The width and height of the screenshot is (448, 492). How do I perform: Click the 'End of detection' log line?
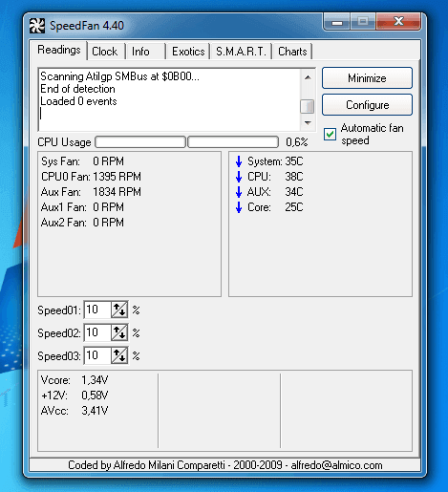(x=77, y=89)
